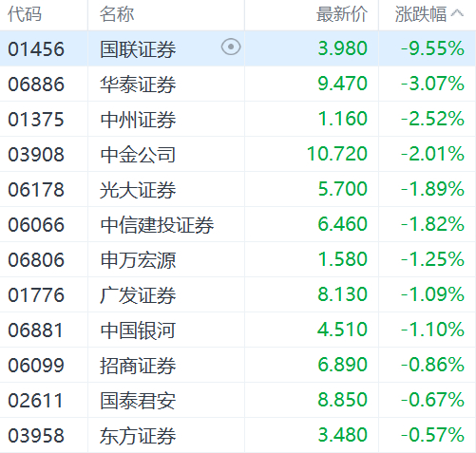
Task: Click change value -1.10%
Action: tap(432, 330)
